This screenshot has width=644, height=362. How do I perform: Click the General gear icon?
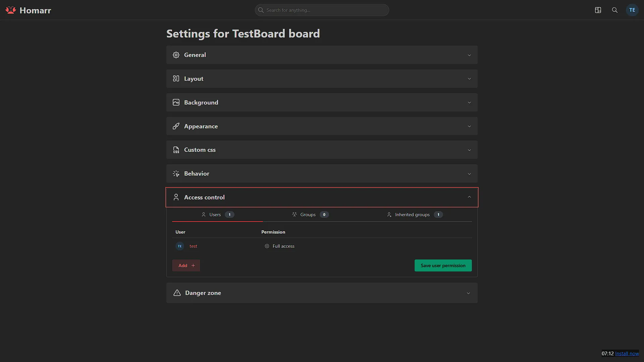tap(176, 55)
